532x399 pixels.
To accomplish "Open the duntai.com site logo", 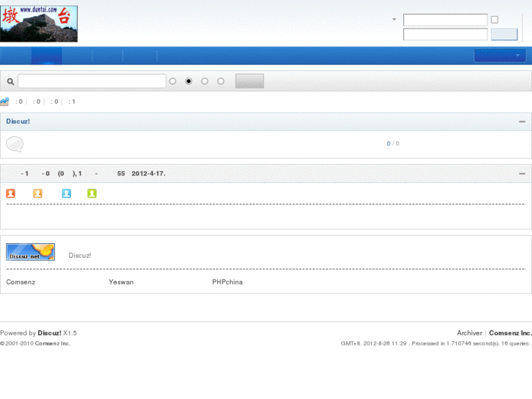I will 39,23.
